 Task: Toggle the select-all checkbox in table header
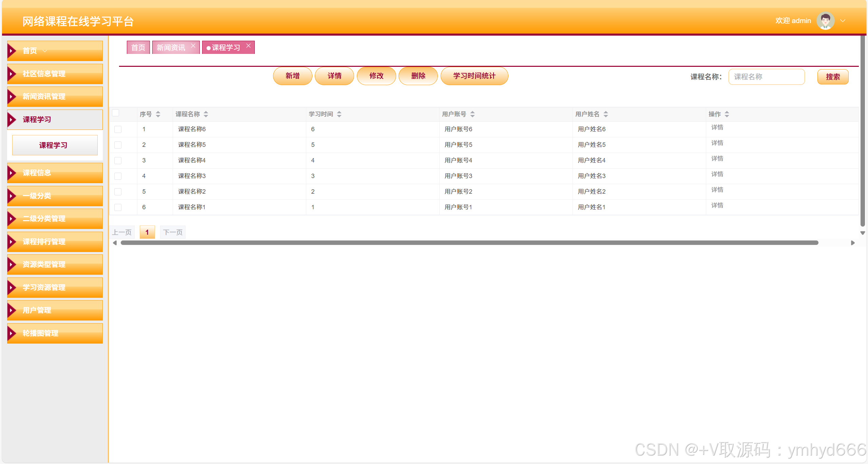pyautogui.click(x=116, y=113)
